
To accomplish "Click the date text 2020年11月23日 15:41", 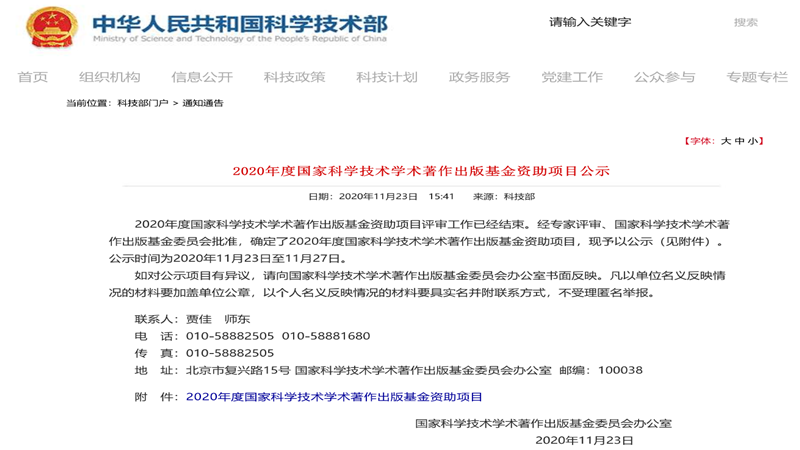I will pos(396,196).
